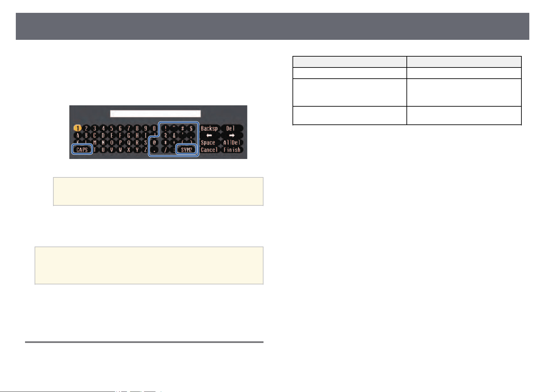This screenshot has width=555, height=392.
Task: Select the letter A key
Action: 78,135
